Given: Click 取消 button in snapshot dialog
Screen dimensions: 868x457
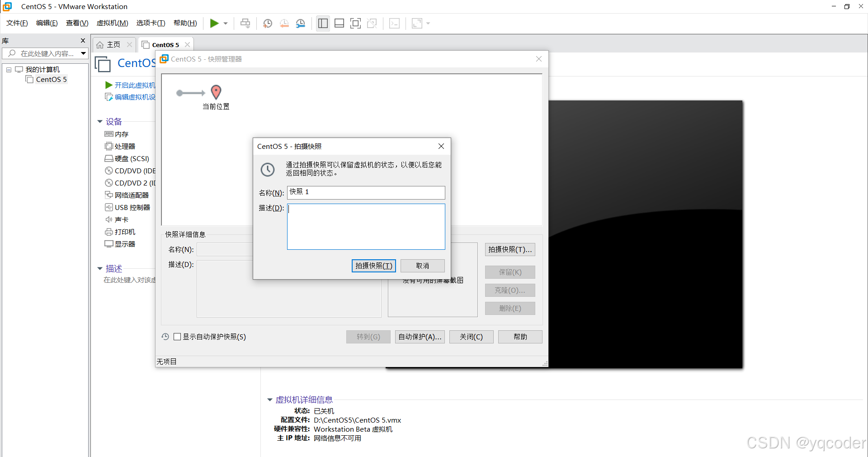Looking at the screenshot, I should pos(422,266).
